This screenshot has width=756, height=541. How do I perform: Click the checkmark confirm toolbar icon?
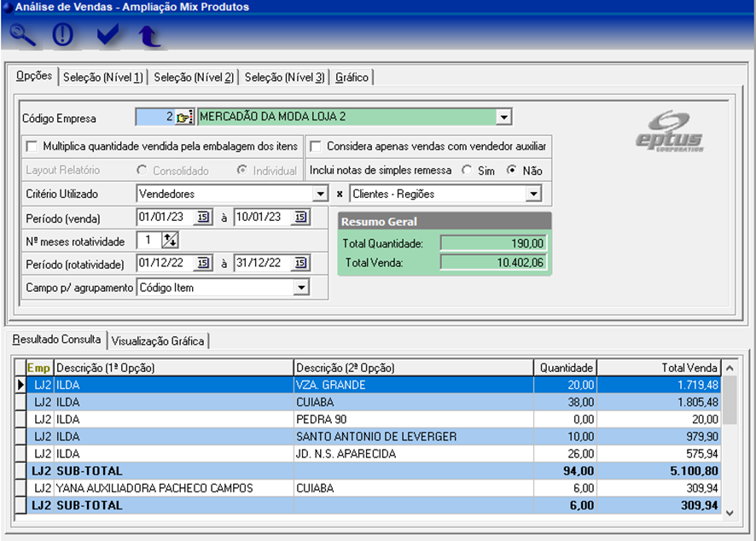(x=108, y=36)
